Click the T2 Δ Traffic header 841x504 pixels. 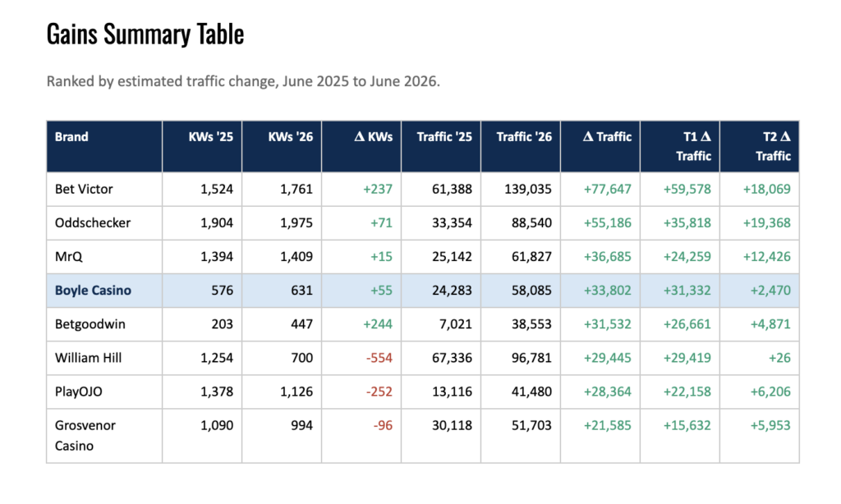(x=773, y=146)
